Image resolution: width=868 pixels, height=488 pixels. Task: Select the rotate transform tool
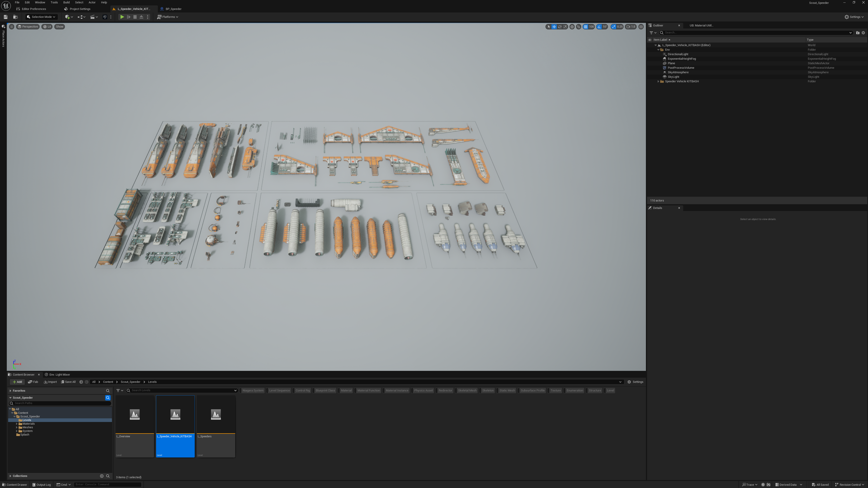pos(560,27)
